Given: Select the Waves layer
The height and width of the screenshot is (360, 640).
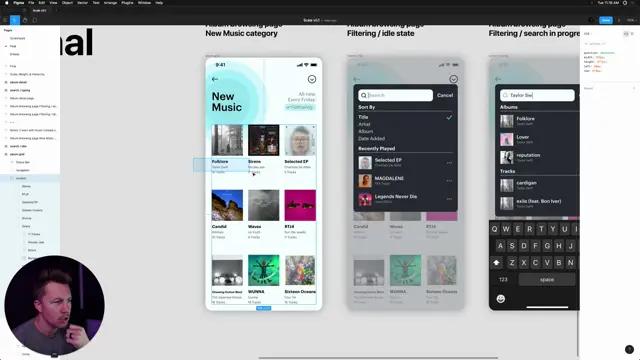Looking at the screenshot, I should click(26, 186).
